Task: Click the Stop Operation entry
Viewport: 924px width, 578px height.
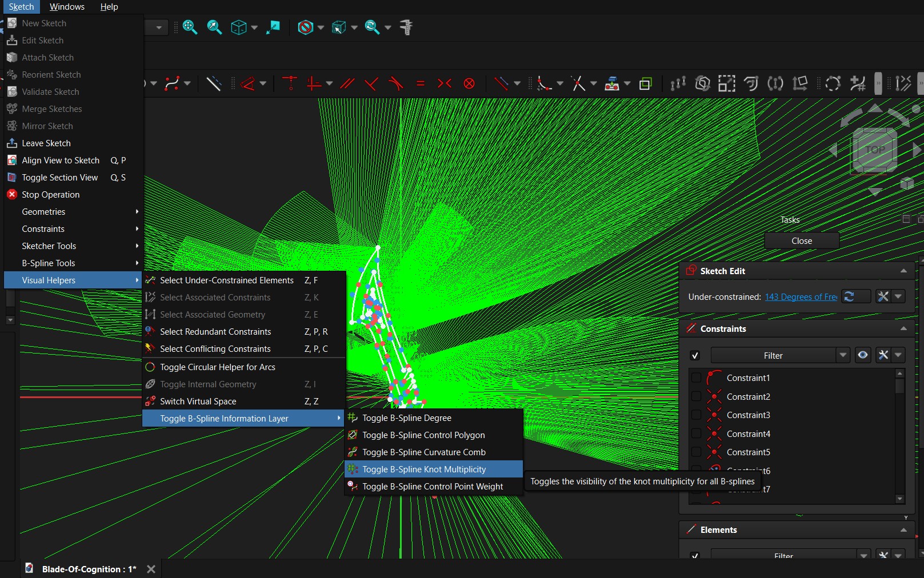Action: tap(73, 194)
